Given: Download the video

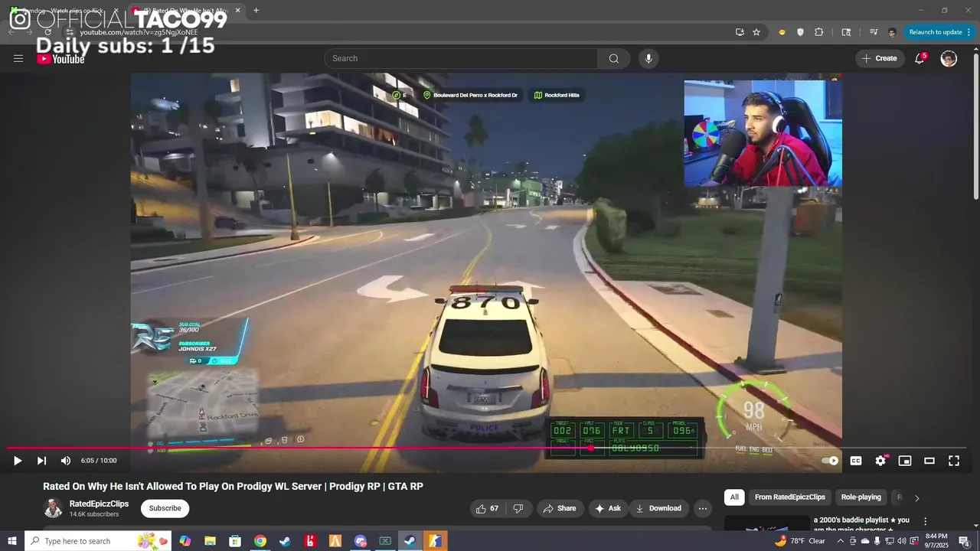Looking at the screenshot, I should coord(659,508).
